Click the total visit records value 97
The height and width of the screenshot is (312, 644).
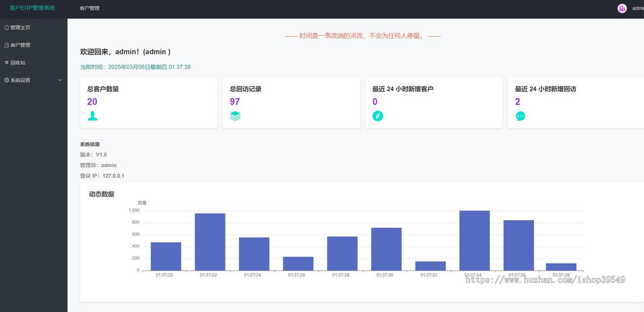[x=235, y=101]
